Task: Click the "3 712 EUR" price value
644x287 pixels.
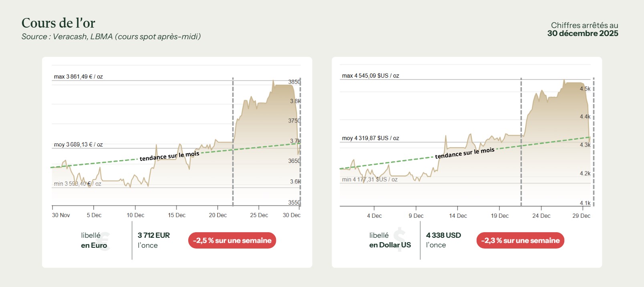Action: tap(154, 235)
